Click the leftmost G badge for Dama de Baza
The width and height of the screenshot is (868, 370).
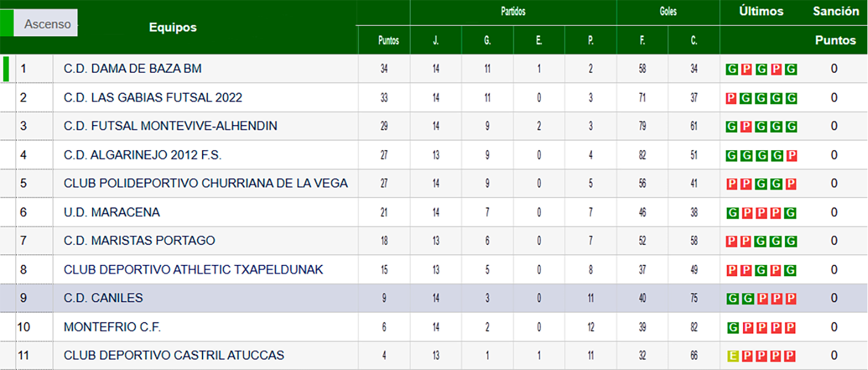pyautogui.click(x=732, y=69)
